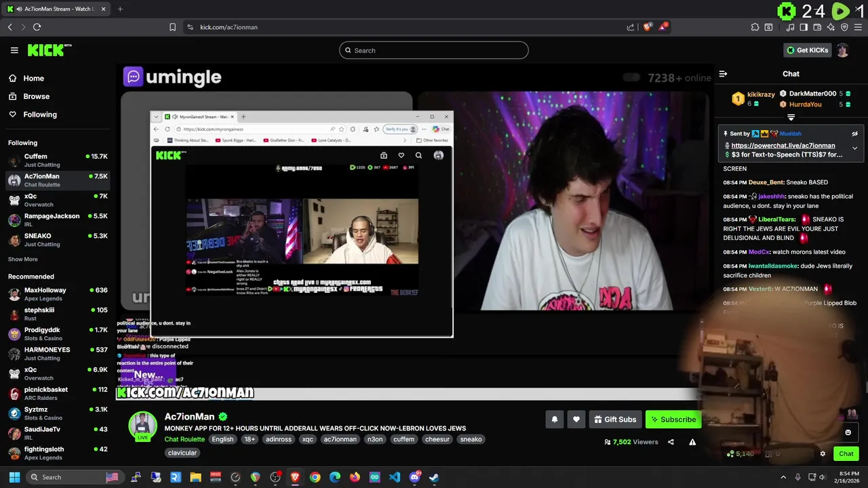Hide the pinned message eye icon
The height and width of the screenshot is (488, 868).
click(x=854, y=134)
